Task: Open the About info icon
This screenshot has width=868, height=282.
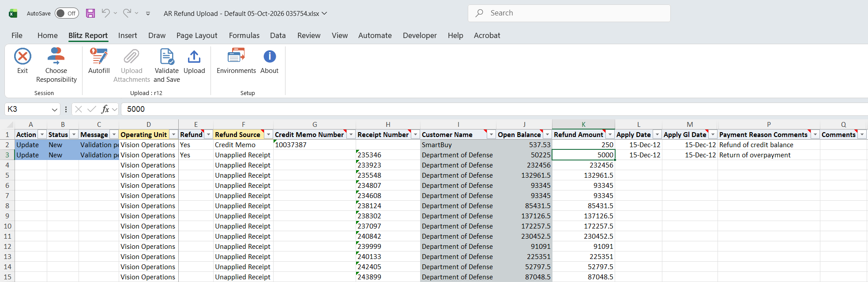Action: pos(270,57)
